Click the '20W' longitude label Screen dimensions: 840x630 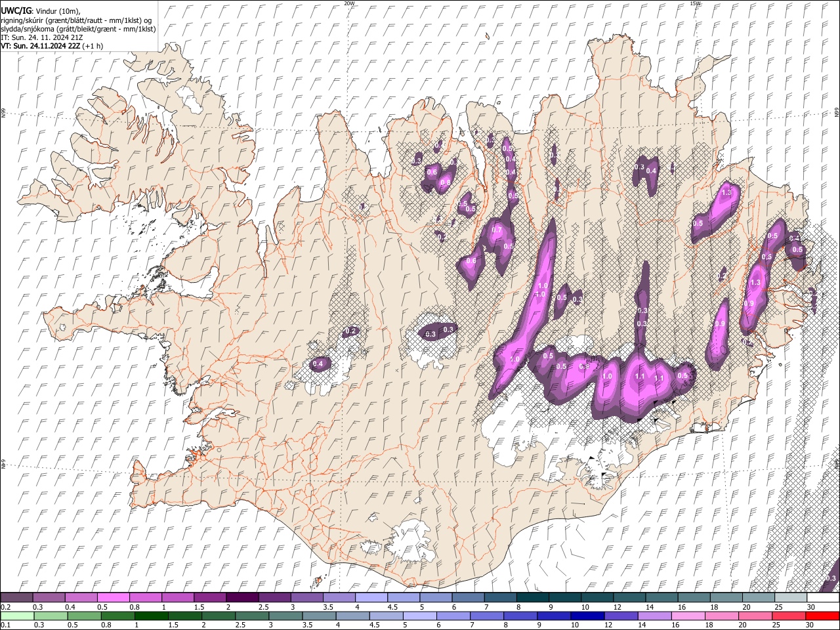(x=349, y=3)
